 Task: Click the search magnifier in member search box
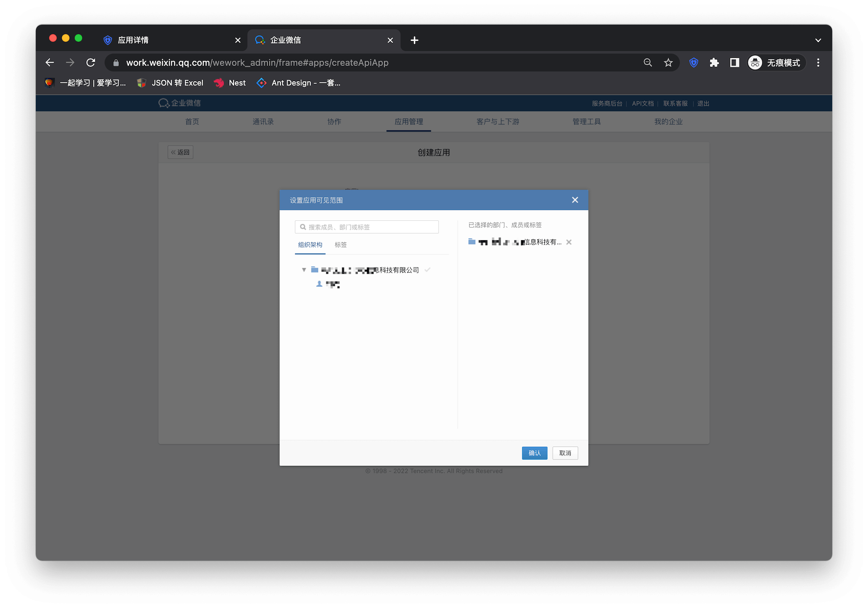pyautogui.click(x=303, y=227)
